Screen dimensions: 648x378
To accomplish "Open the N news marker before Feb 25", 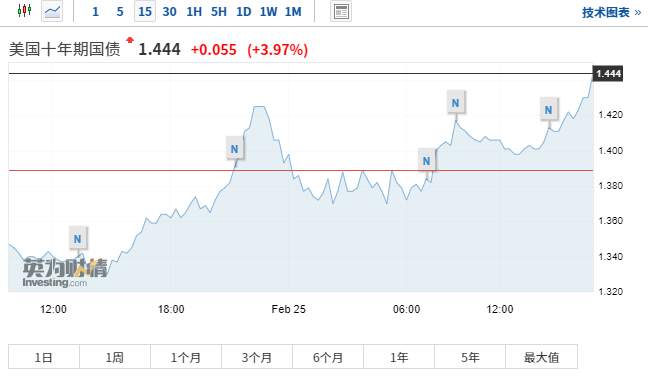I will [235, 149].
